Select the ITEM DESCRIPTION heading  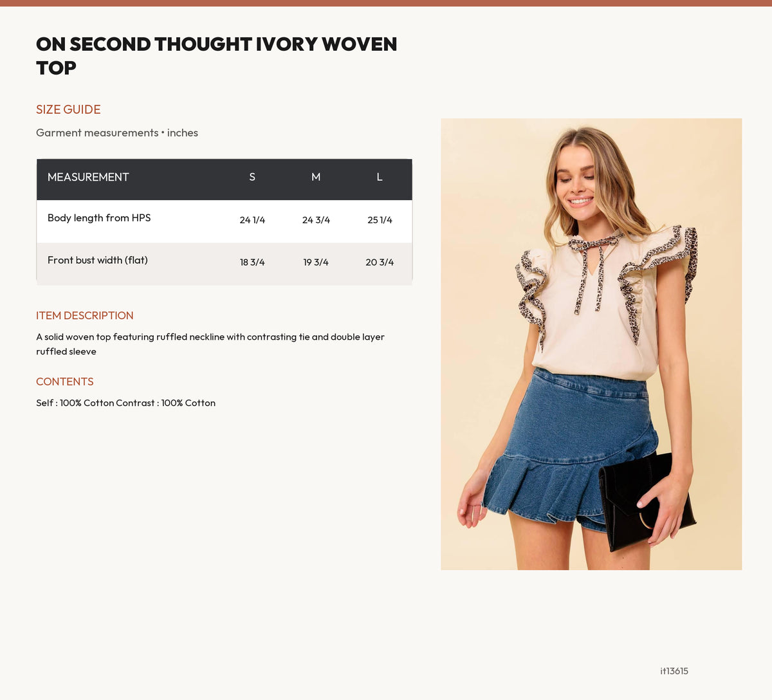[85, 315]
